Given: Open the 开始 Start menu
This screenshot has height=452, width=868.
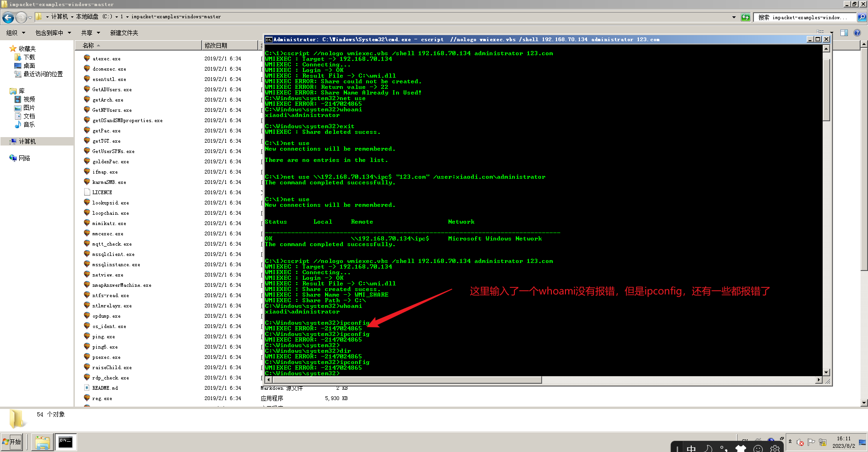Looking at the screenshot, I should pos(12,442).
